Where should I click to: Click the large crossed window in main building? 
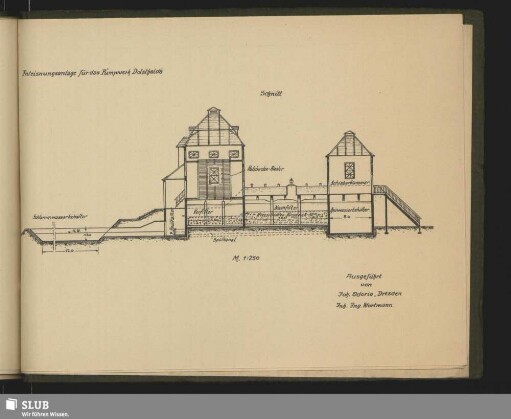pos(213,175)
